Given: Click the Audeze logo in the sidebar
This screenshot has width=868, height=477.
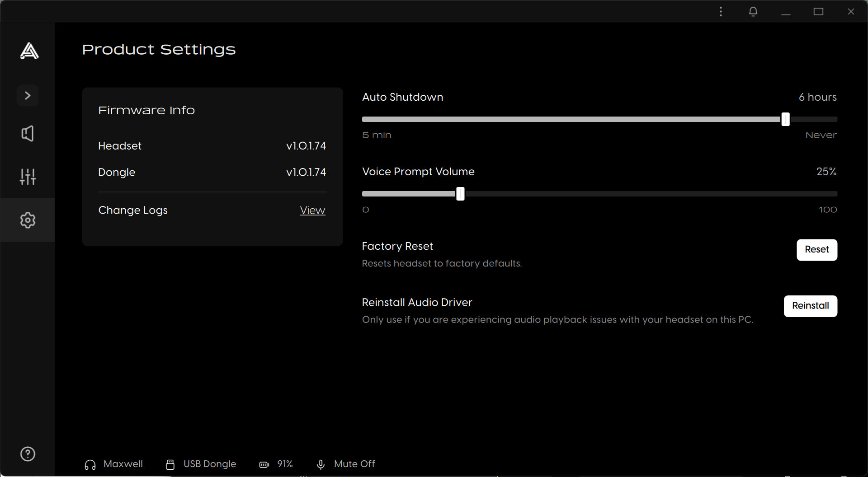Looking at the screenshot, I should [x=28, y=51].
